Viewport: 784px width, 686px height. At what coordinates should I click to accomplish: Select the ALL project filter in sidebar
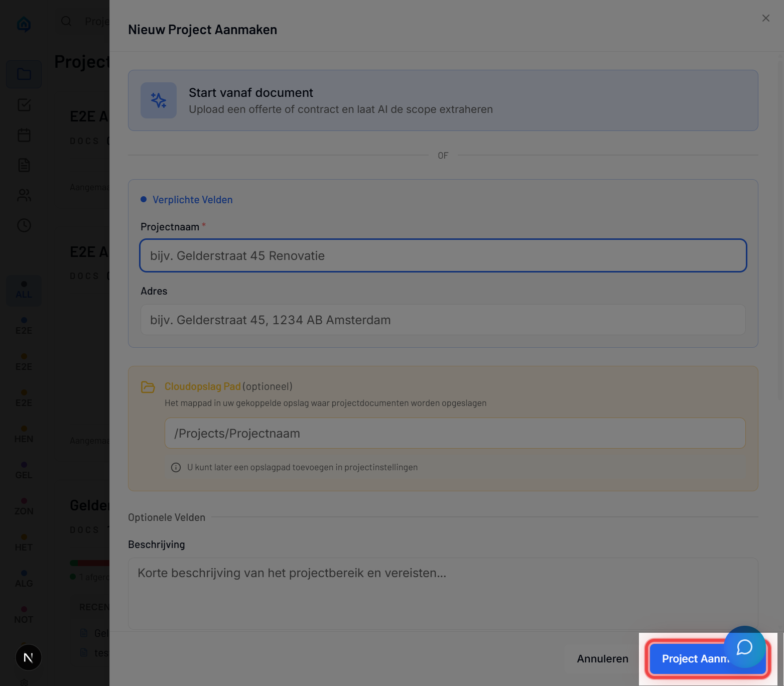[x=24, y=290]
